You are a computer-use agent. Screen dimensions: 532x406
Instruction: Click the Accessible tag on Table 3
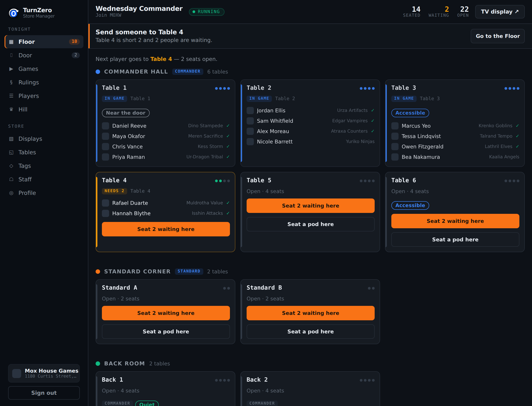410,113
